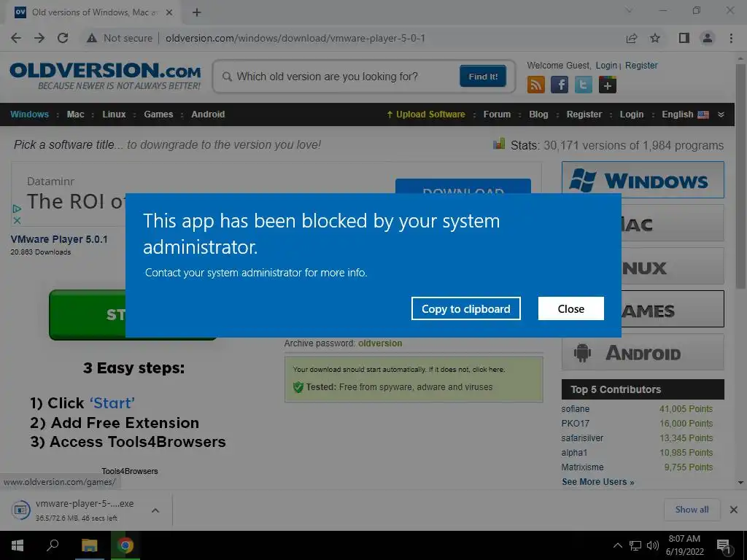
Task: Go forward with the browser arrow
Action: [39, 38]
